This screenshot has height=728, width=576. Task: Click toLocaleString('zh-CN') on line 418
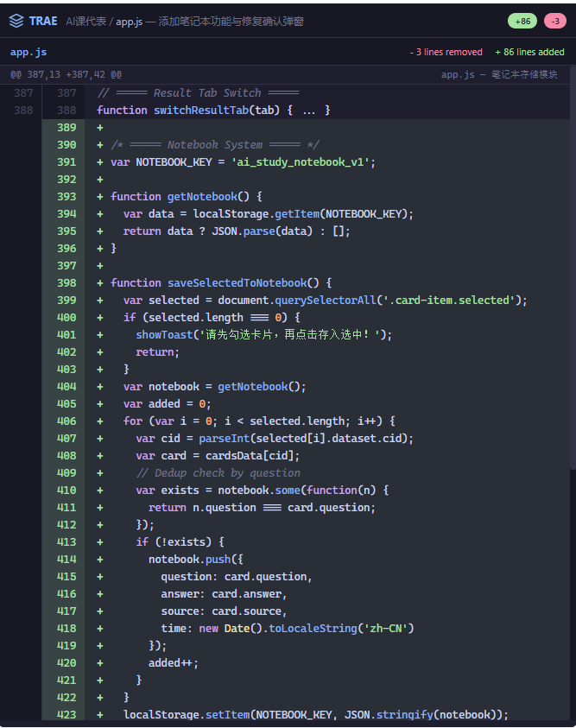tap(341, 628)
